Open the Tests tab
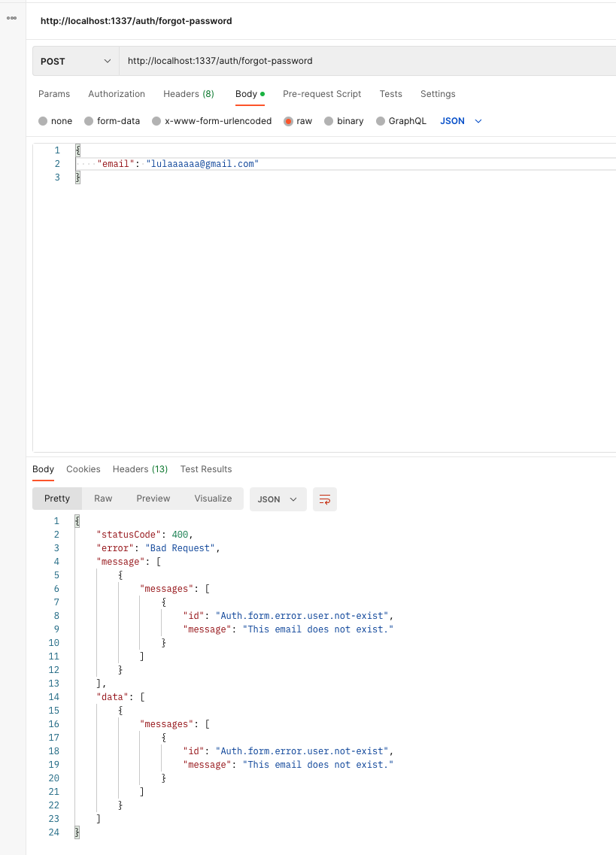The height and width of the screenshot is (855, 616). click(390, 94)
